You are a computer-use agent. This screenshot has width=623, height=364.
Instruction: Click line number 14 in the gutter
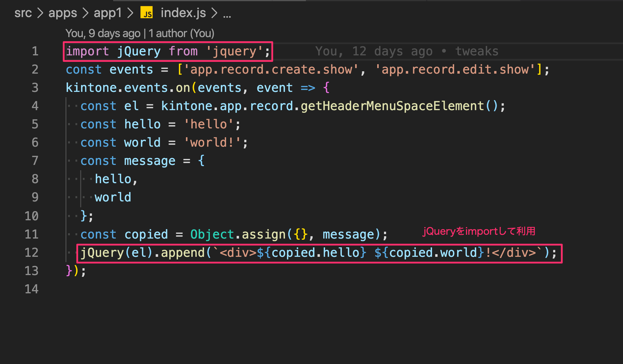[32, 289]
